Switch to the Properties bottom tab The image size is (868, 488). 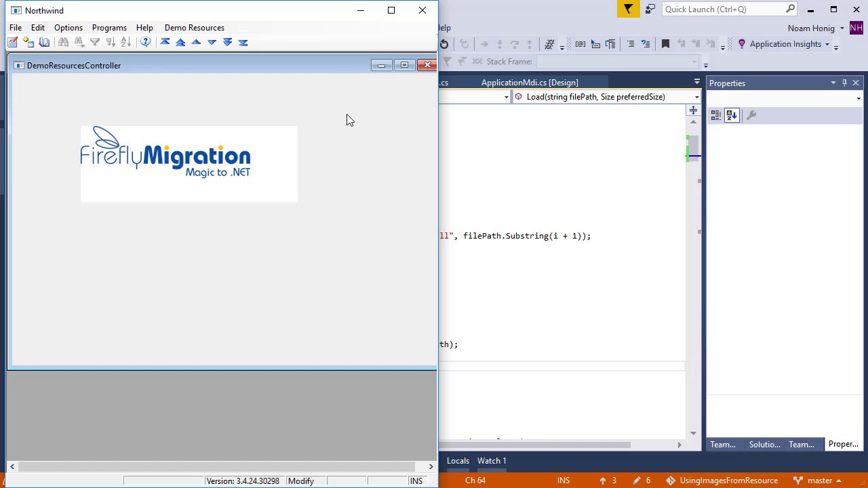point(843,445)
